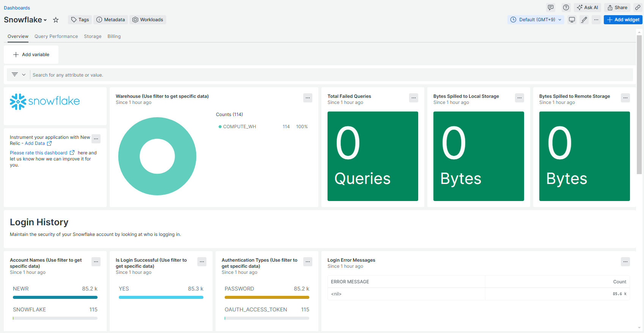644x333 pixels.
Task: Click Add variable
Action: [x=31, y=55]
